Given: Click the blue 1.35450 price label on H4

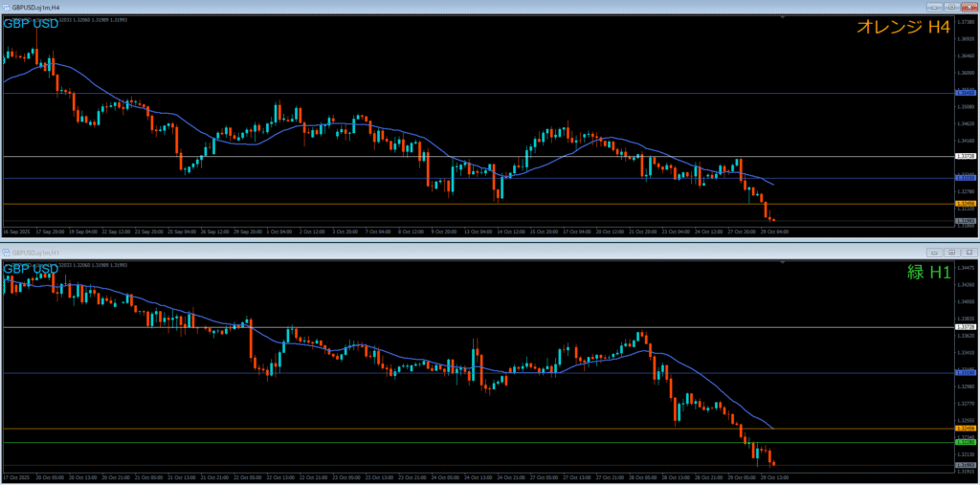Looking at the screenshot, I should [x=965, y=93].
